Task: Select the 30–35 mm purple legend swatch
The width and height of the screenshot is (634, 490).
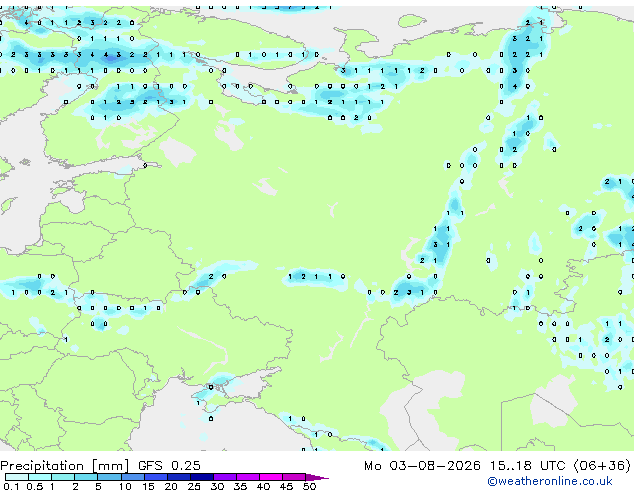Action: 224,477
